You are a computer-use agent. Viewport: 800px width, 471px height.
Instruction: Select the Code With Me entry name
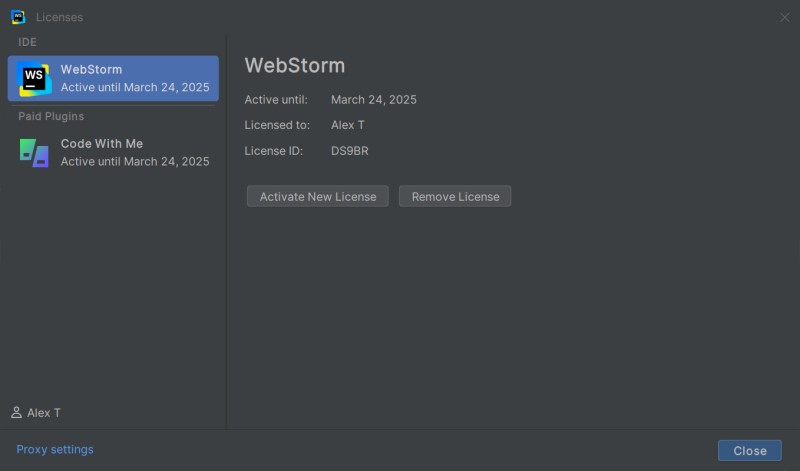pyautogui.click(x=102, y=144)
